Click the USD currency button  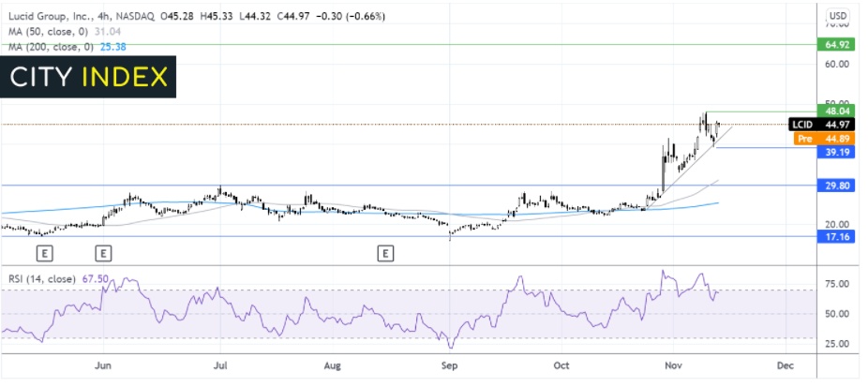click(x=838, y=14)
